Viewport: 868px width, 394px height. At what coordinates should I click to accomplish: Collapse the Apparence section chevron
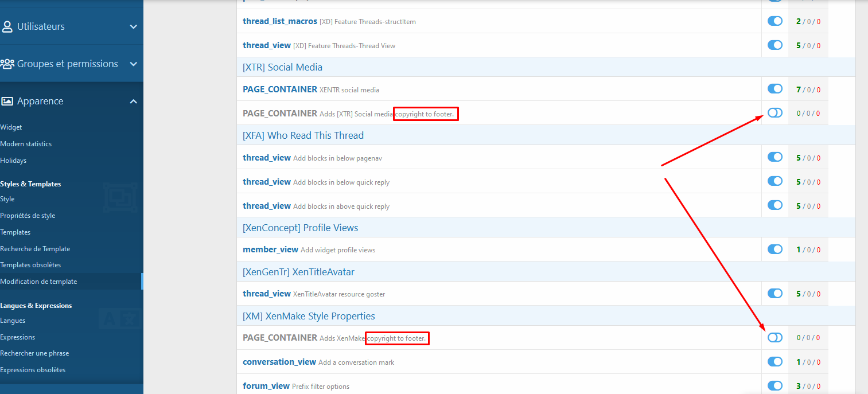134,102
